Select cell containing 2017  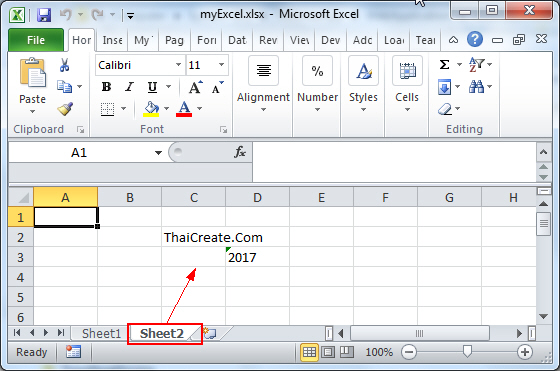pos(257,257)
